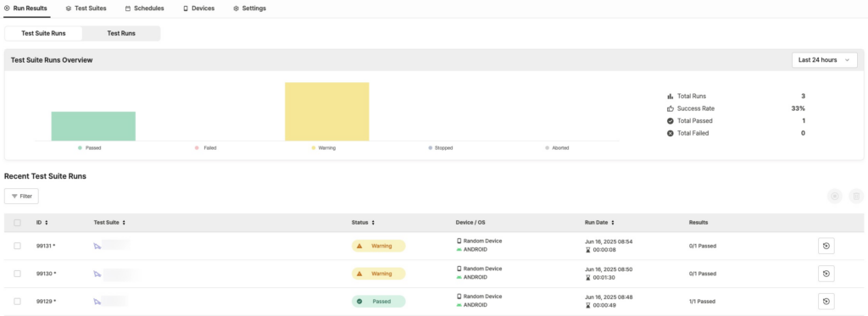Click the run date Jun 16, 2025 08:54
Viewport: 868px width, 316px height.
click(609, 241)
